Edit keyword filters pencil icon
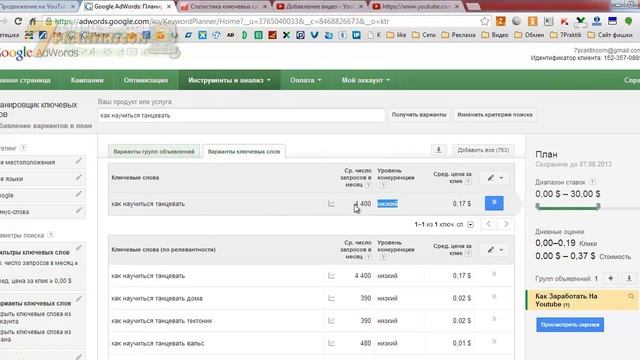Screen dimensions: 640x360 [x=78, y=248]
